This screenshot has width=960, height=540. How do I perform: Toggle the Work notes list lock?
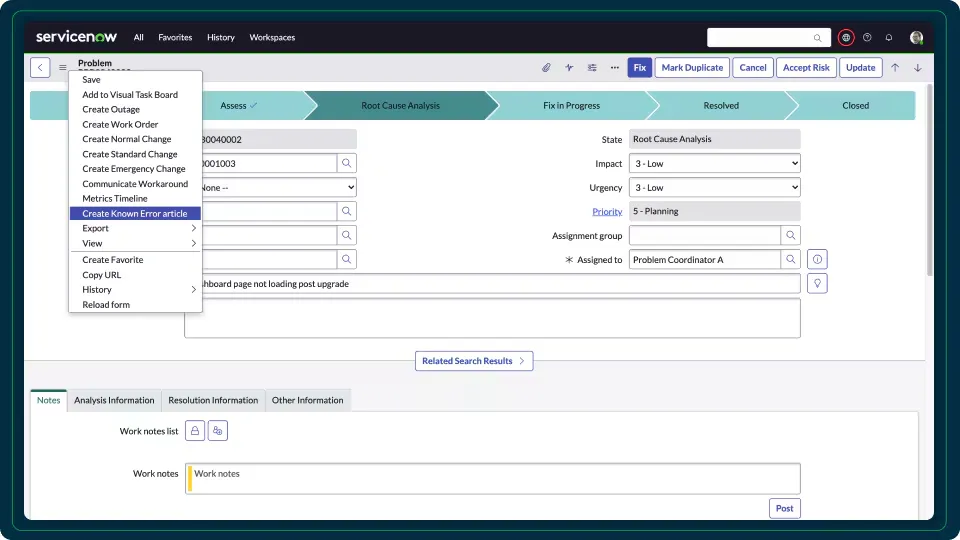(x=195, y=431)
